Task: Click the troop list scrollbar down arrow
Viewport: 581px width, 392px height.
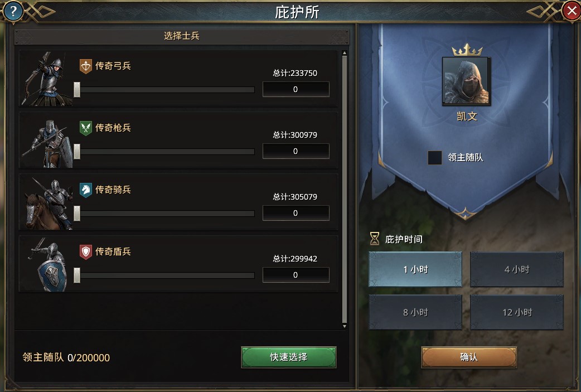Action: pyautogui.click(x=345, y=326)
